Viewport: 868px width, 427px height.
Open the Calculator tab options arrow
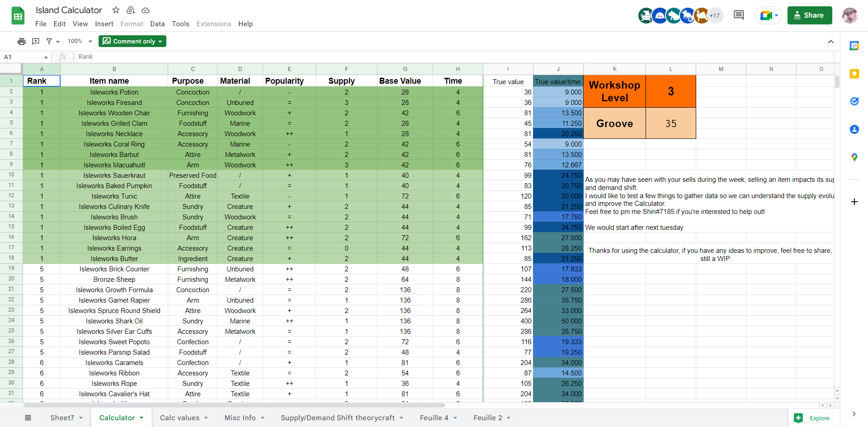click(x=142, y=418)
